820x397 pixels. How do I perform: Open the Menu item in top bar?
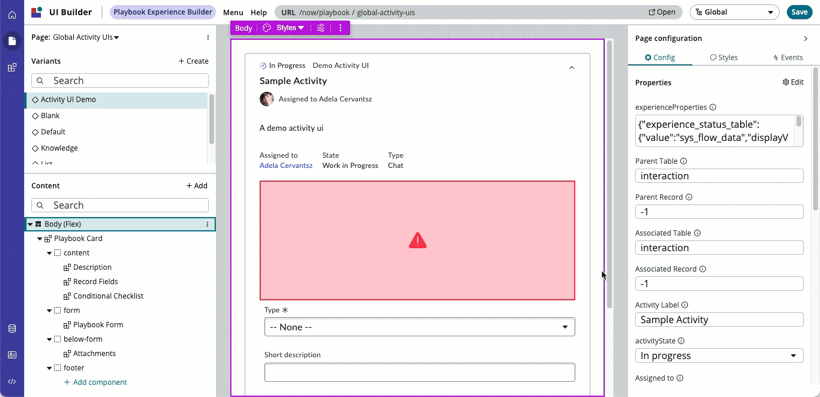click(x=233, y=12)
